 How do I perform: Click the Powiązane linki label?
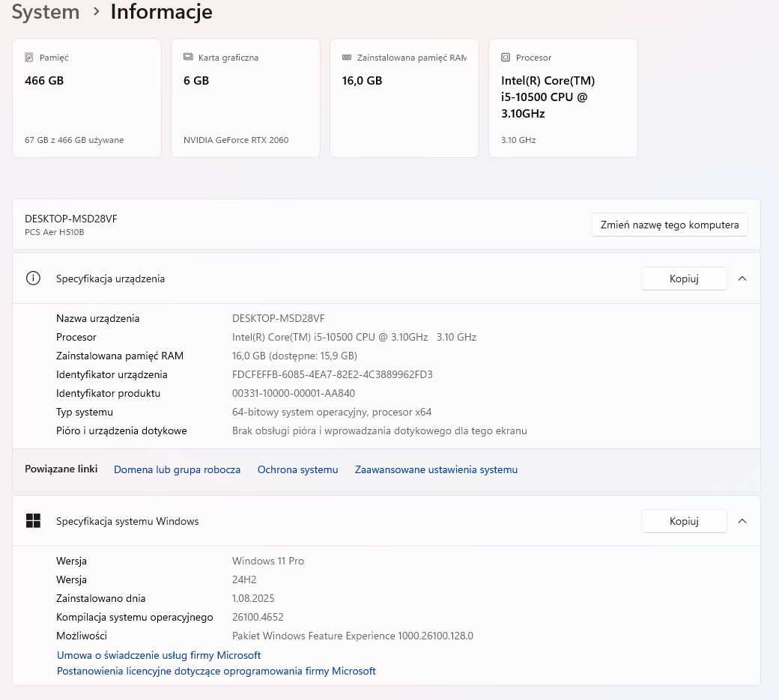pyautogui.click(x=61, y=469)
